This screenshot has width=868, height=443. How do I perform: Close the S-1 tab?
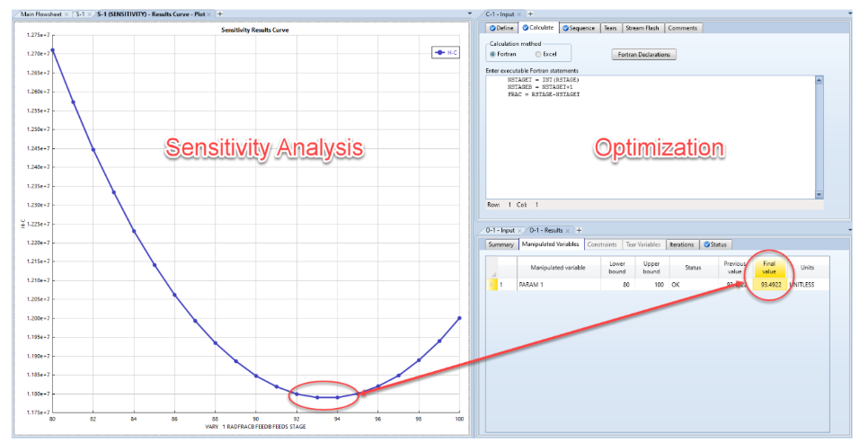coord(91,13)
